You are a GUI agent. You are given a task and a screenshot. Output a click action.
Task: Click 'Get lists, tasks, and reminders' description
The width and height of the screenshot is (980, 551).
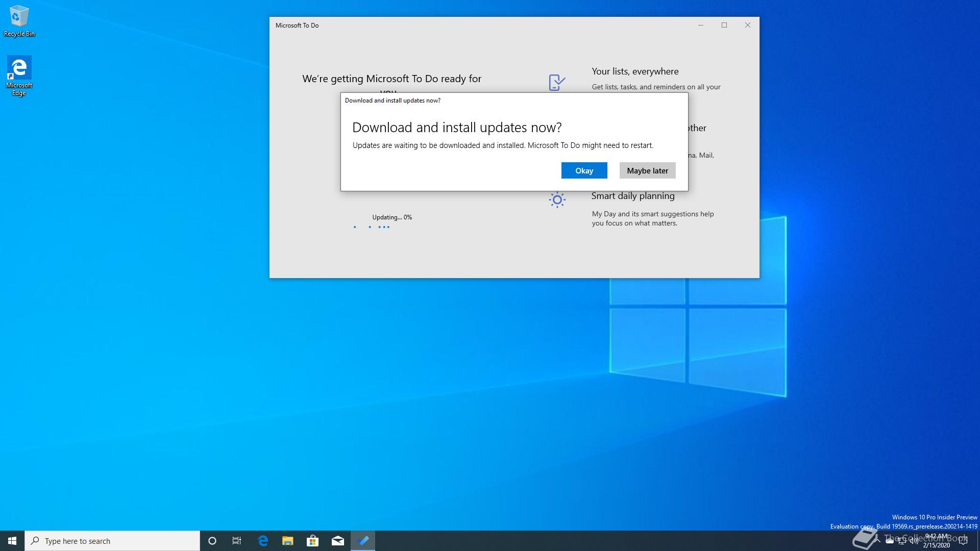pos(656,87)
